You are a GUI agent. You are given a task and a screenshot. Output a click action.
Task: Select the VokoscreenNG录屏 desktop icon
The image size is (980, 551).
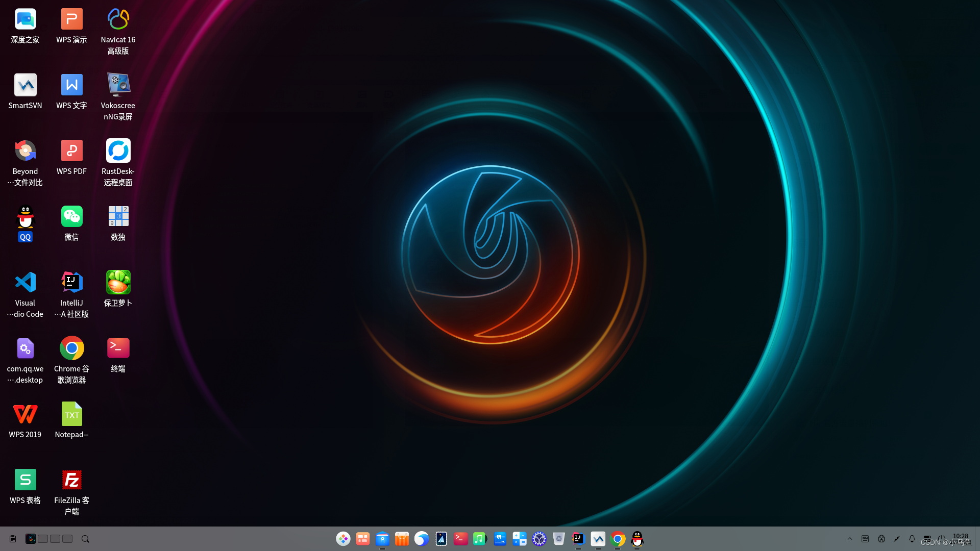point(118,96)
